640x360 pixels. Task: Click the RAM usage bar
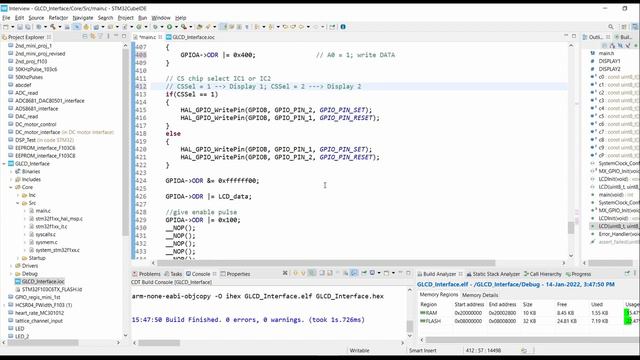(x=632, y=313)
